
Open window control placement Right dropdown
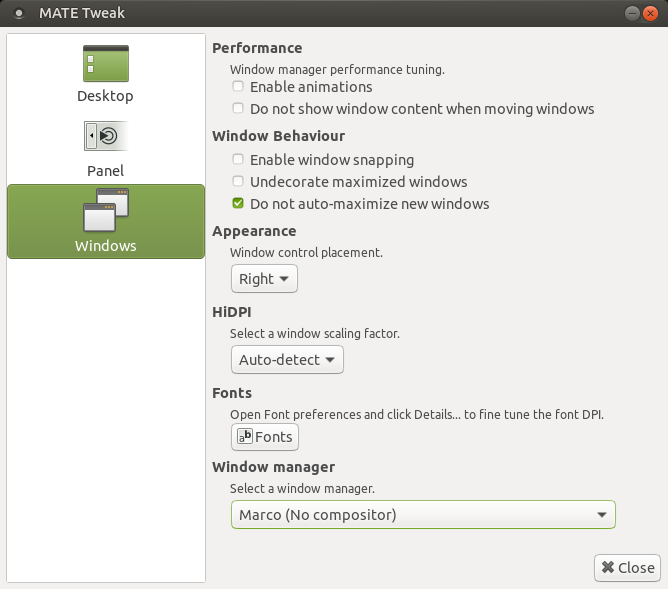264,279
